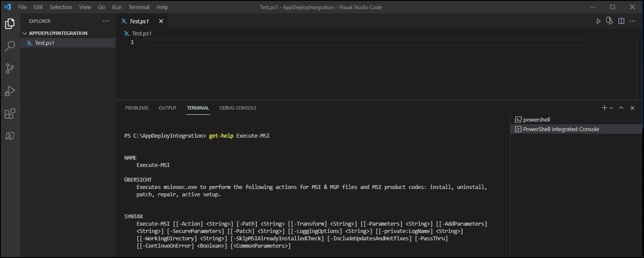644x258 pixels.
Task: Open Test.ps1 in the Explorer tree
Action: pos(44,43)
